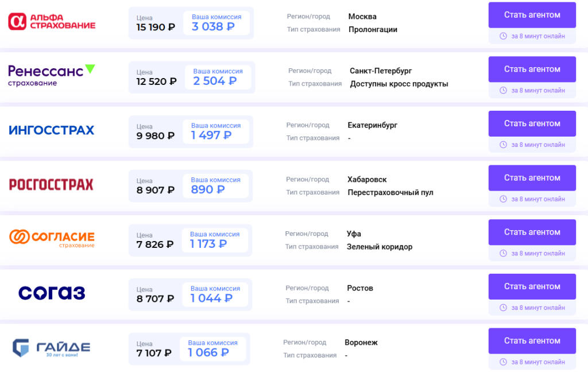Viewport: 588px width, 373px height.
Task: Click Стать агентом in the Гайде row
Action: coord(532,340)
